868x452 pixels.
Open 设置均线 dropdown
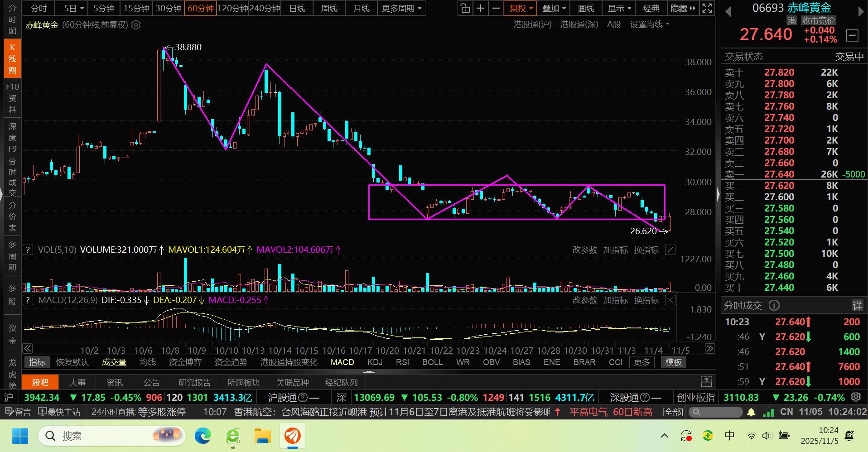[x=650, y=24]
